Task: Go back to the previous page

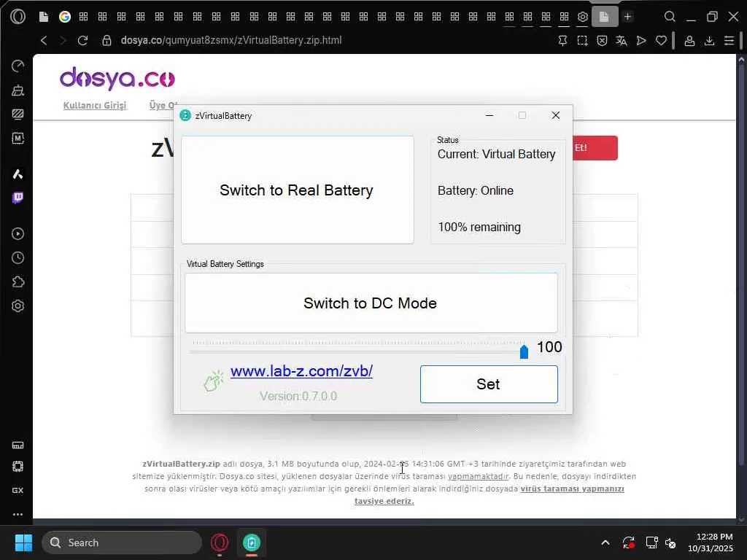Action: click(44, 41)
